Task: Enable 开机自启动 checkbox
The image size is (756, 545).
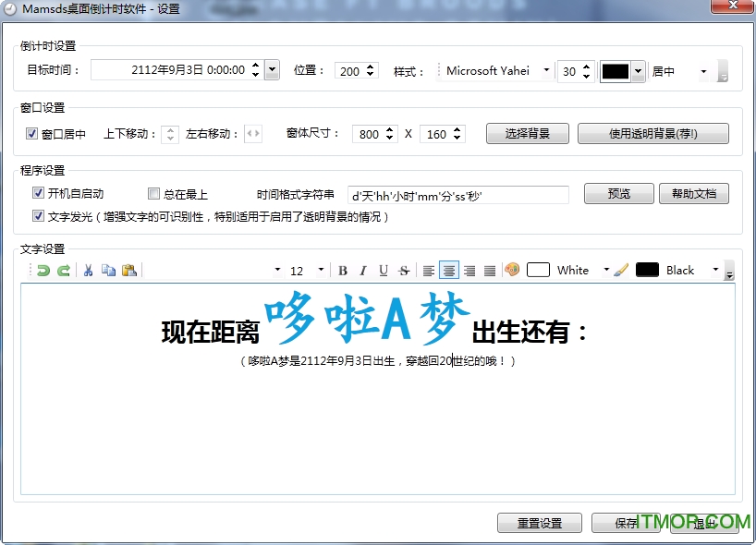Action: 38,193
